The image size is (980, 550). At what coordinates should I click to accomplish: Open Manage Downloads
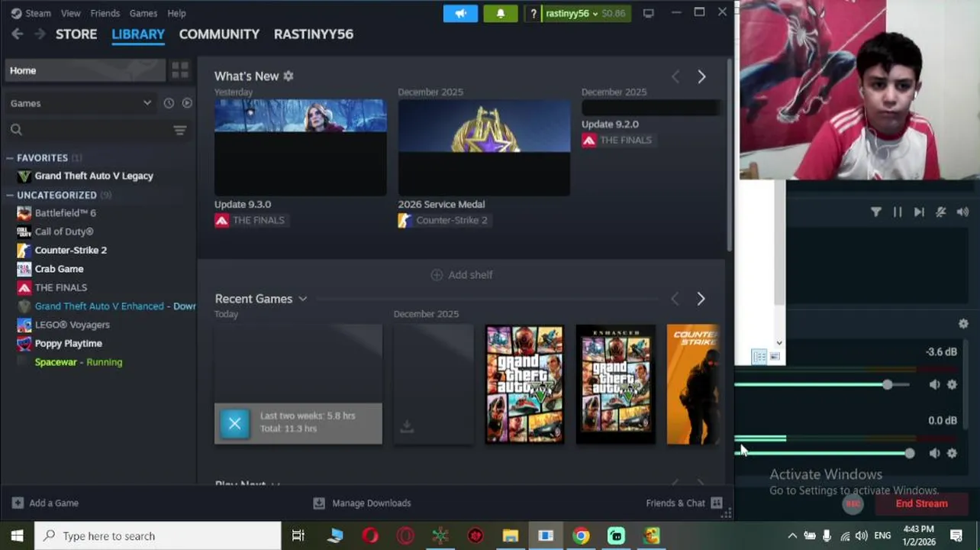pyautogui.click(x=362, y=503)
